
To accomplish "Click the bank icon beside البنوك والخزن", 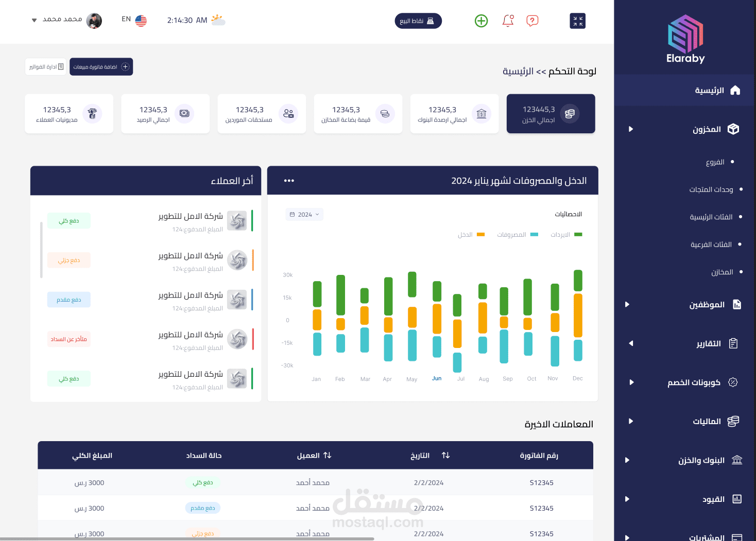I will pyautogui.click(x=737, y=460).
